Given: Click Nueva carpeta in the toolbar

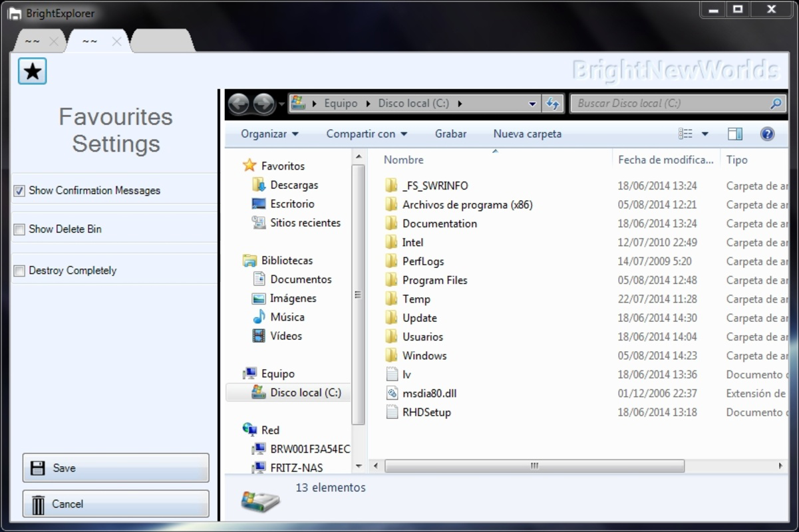Looking at the screenshot, I should point(527,134).
